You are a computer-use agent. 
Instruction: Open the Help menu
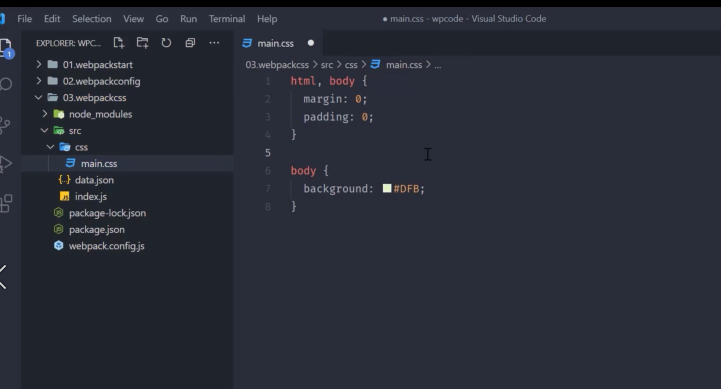(267, 19)
